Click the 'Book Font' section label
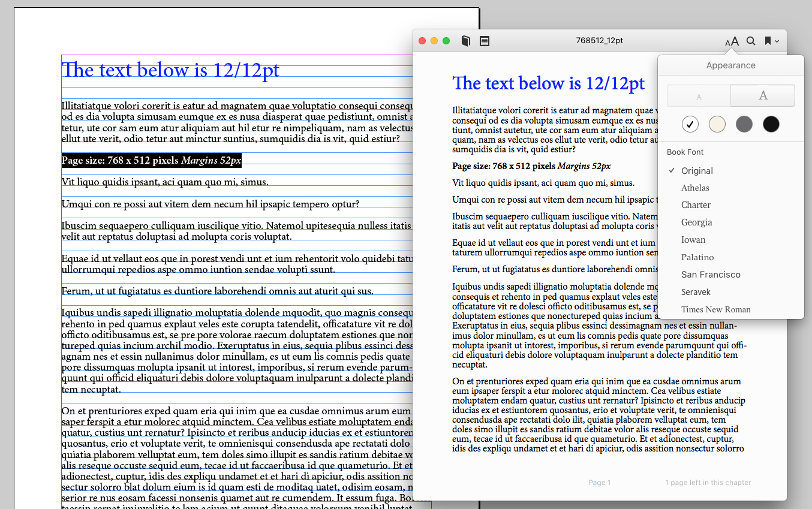812x509 pixels. tap(685, 152)
